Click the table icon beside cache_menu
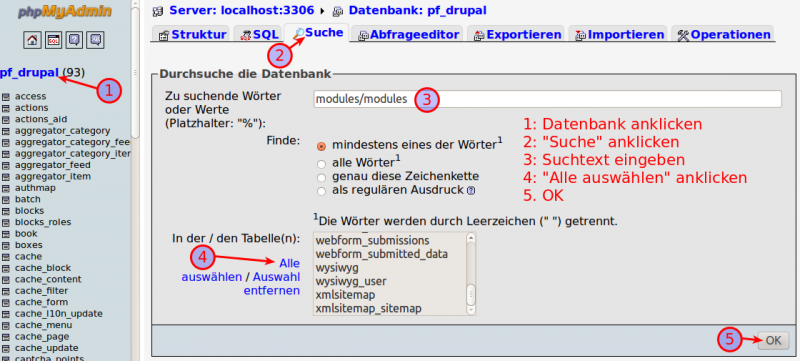The image size is (800, 361). [6, 325]
